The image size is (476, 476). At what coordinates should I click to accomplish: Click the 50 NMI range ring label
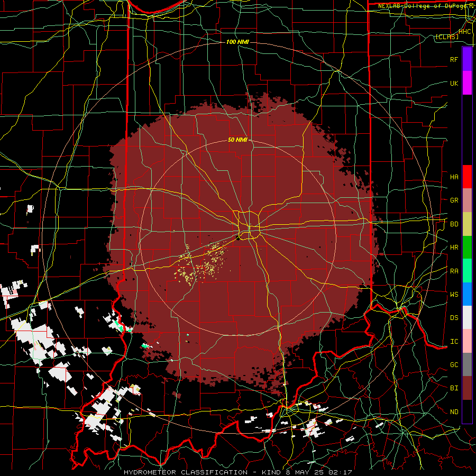pos(237,140)
